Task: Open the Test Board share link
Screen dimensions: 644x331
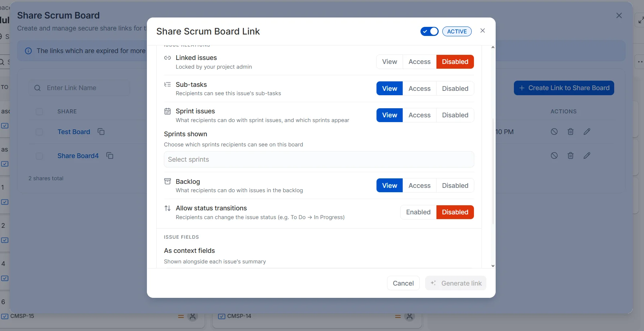Action: click(74, 132)
